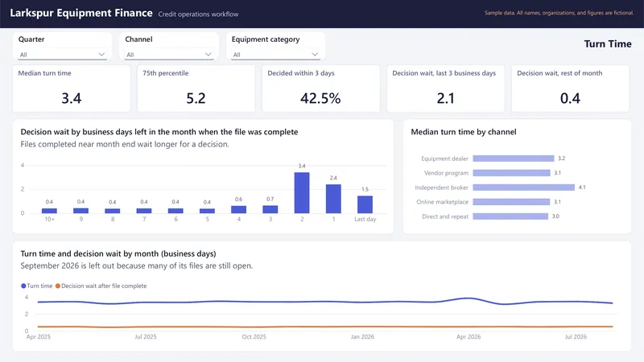Select the Online marketplace channel bar
644x362 pixels.
[x=511, y=202]
